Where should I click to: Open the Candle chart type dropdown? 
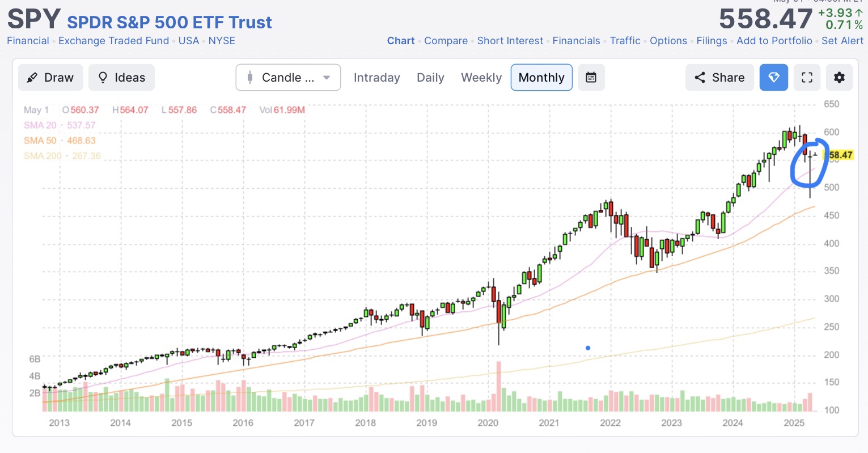[x=288, y=78]
